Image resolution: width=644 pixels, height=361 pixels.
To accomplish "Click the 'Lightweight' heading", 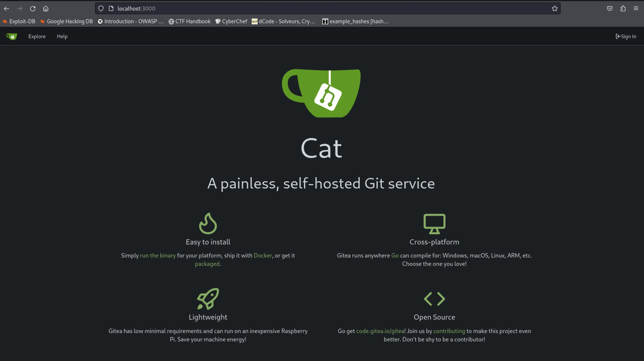I will coord(208,317).
